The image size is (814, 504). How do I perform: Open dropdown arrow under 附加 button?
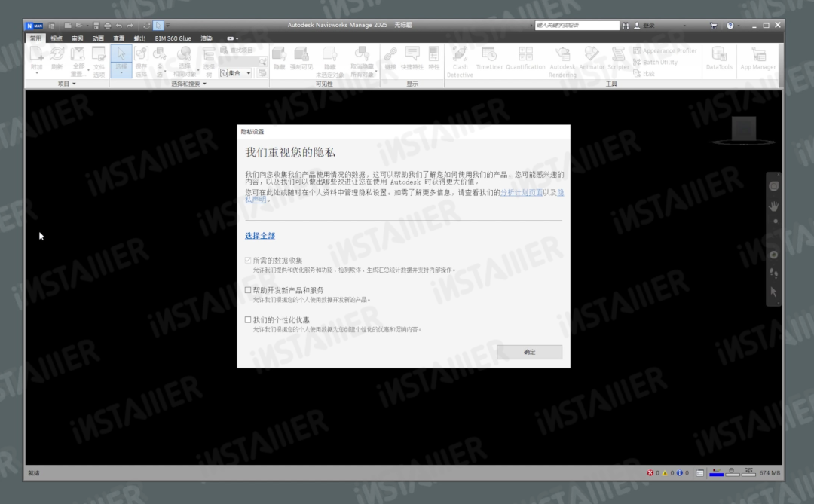[36, 73]
